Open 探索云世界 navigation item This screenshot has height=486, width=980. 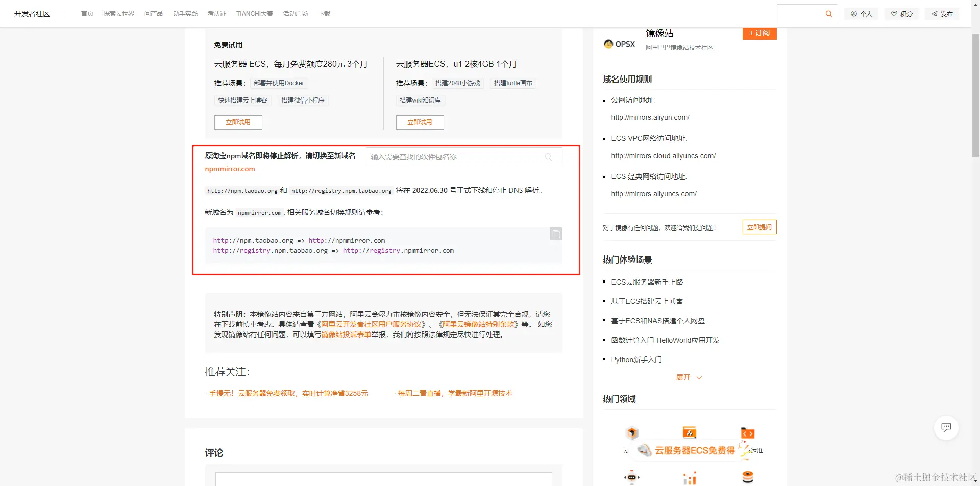point(119,14)
